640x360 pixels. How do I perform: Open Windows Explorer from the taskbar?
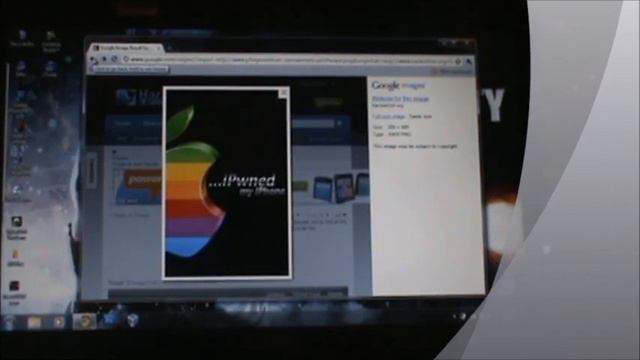[35, 322]
